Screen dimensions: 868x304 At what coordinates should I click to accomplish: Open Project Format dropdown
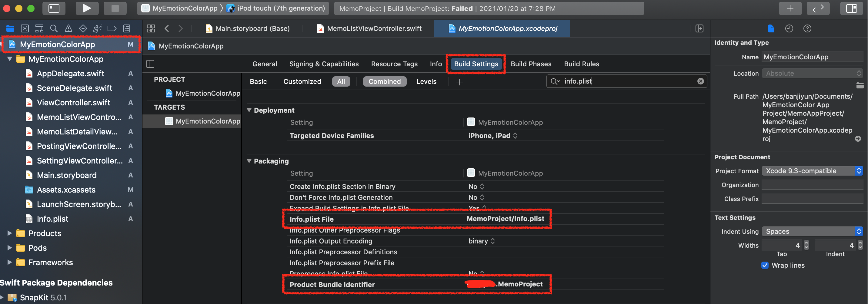tap(813, 171)
